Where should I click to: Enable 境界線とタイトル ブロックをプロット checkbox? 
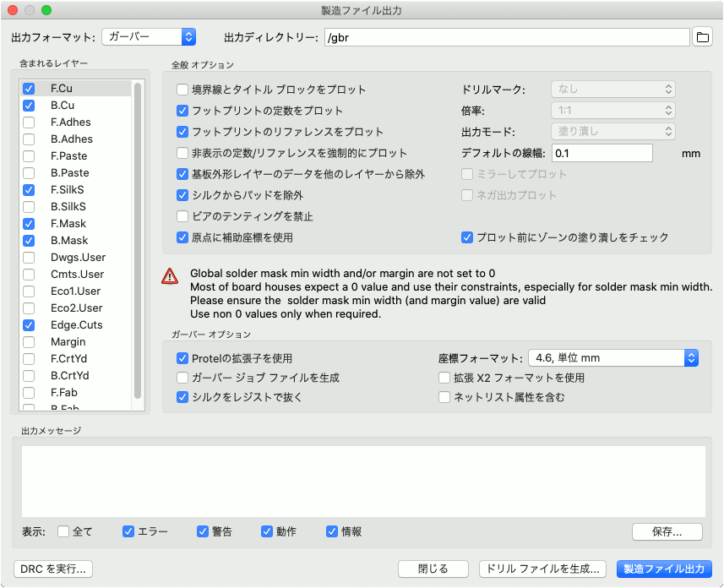coord(182,90)
